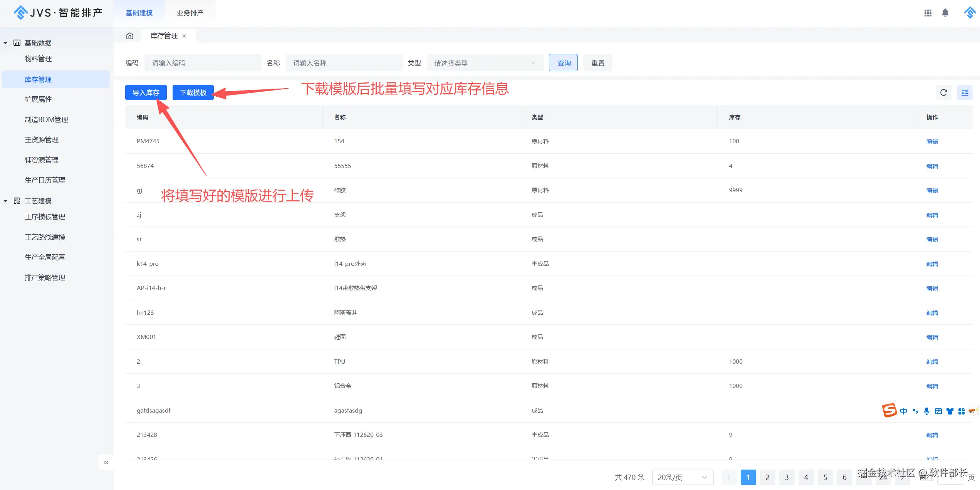Focus the 请输入编码 input field

(x=203, y=63)
